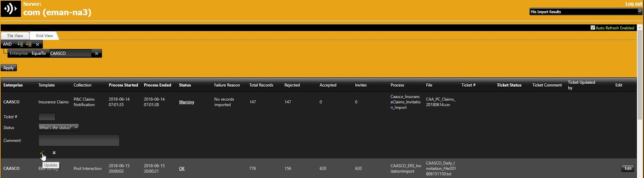Click the Log out link
Image resolution: width=644 pixels, height=178 pixels.
pos(634,4)
